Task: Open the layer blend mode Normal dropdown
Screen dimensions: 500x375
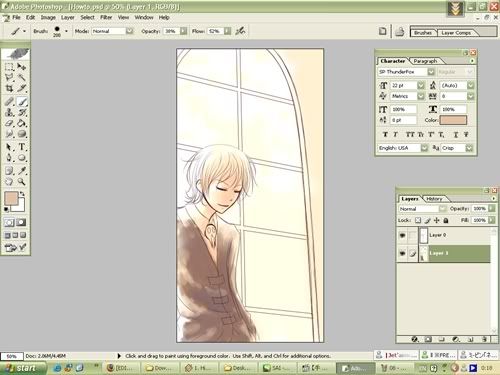Action: [x=442, y=209]
